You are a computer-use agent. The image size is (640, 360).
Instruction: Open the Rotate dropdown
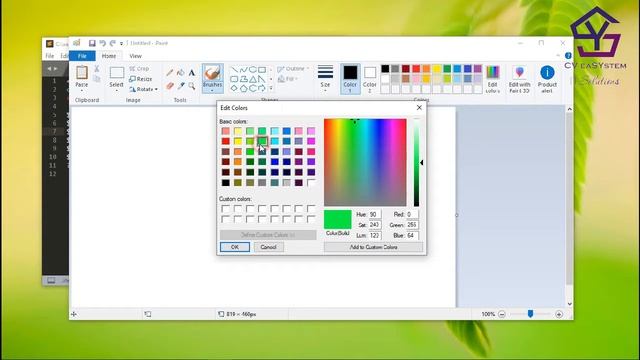tap(143, 89)
